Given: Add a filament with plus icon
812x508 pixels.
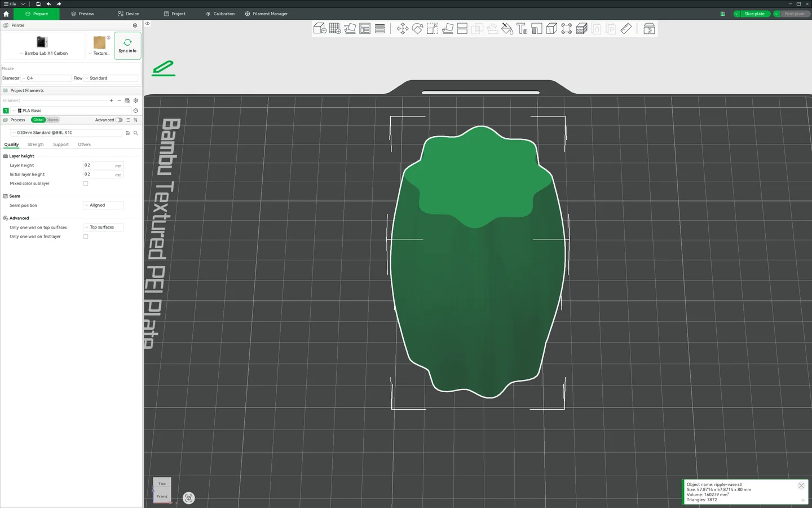Looking at the screenshot, I should point(111,100).
